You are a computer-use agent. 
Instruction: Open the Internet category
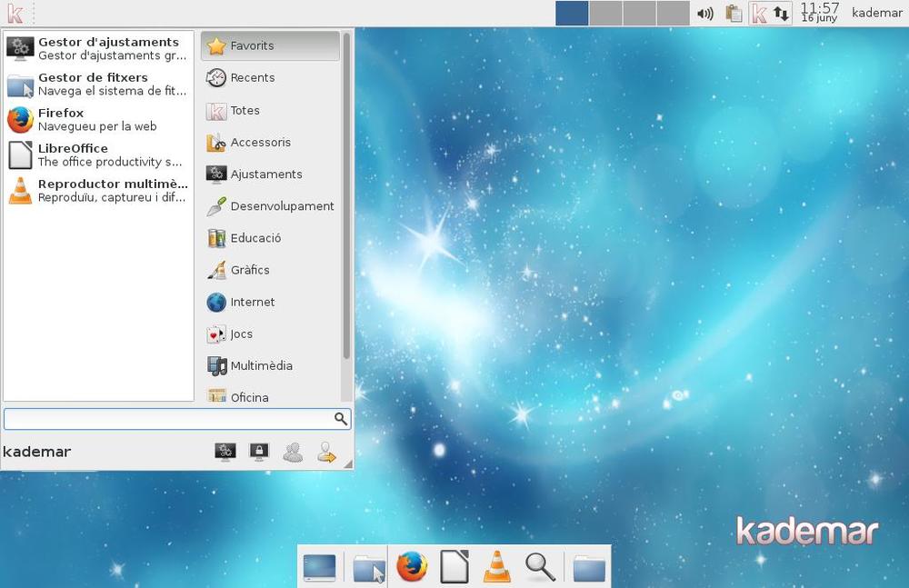[253, 302]
